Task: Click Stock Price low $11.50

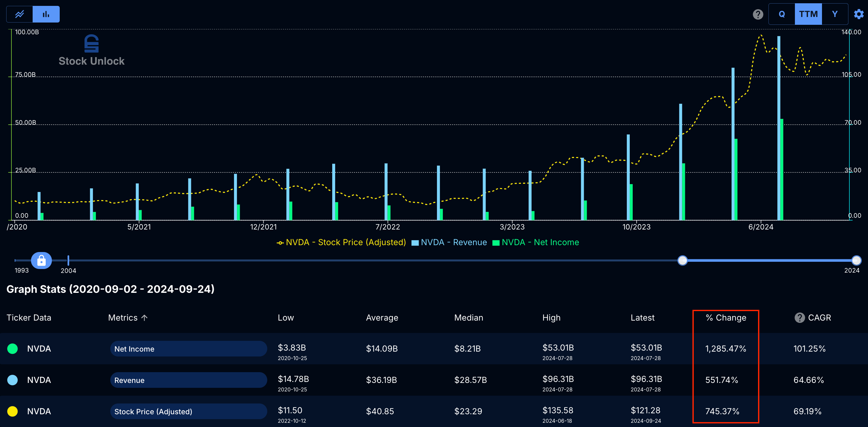Action: tap(290, 410)
